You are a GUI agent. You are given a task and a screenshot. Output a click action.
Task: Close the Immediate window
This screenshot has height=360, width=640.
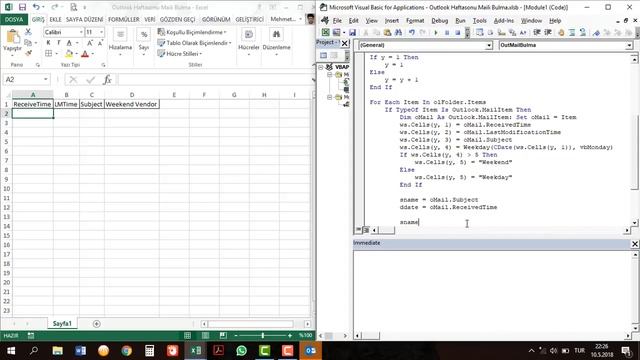(635, 244)
